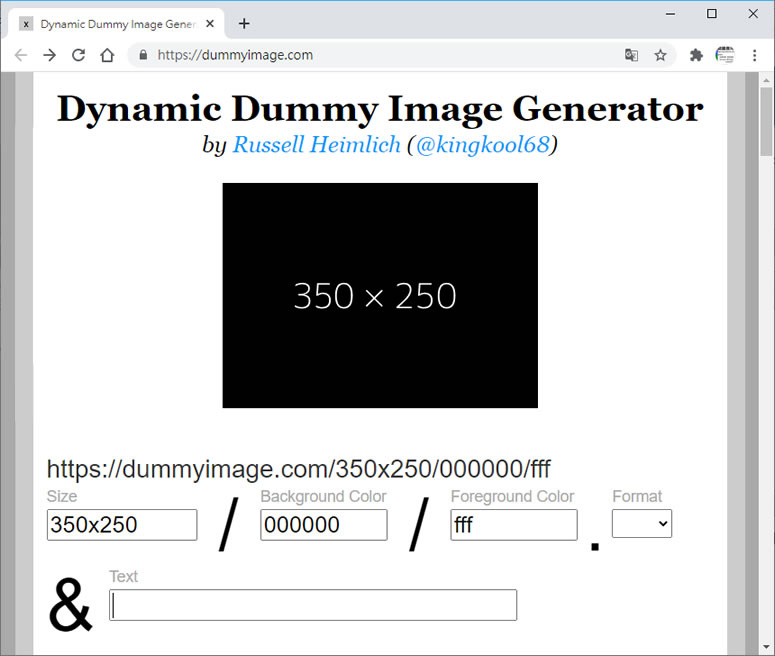Reload the page with the refresh icon
This screenshot has height=656, width=775.
point(78,55)
